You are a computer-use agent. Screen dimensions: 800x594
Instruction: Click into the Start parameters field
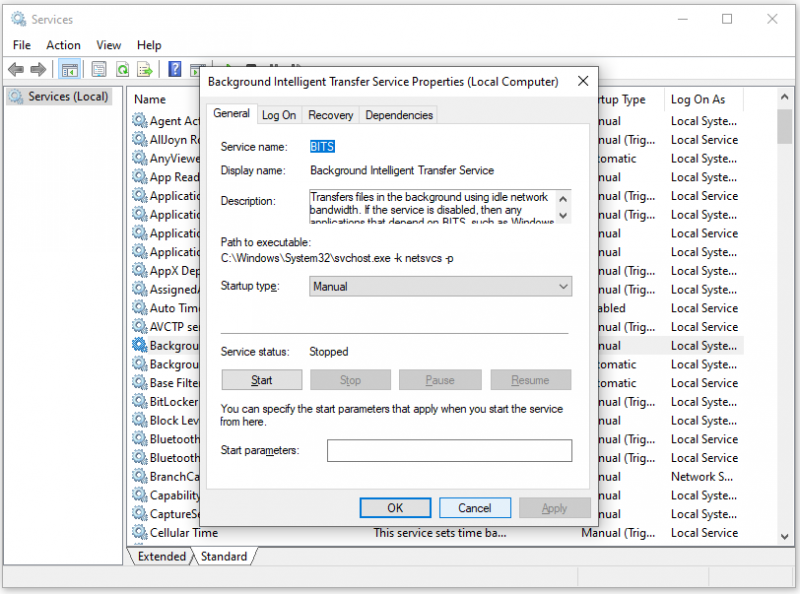[x=449, y=451]
